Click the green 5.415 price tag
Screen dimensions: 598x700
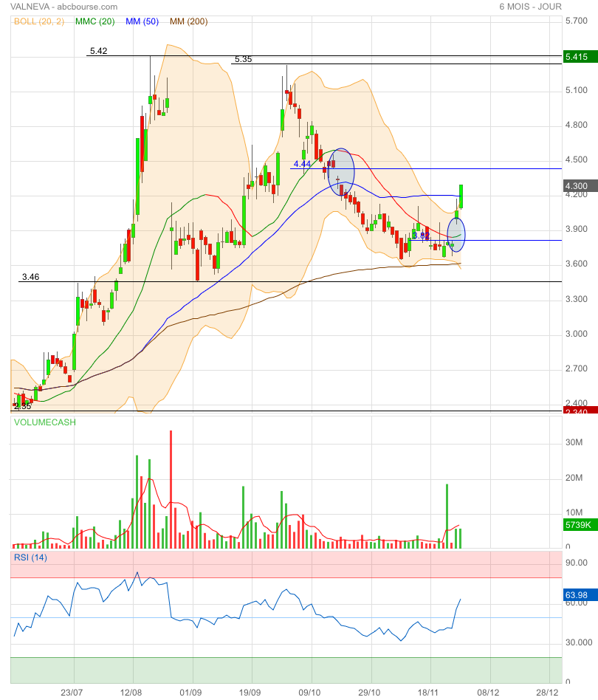[x=576, y=56]
